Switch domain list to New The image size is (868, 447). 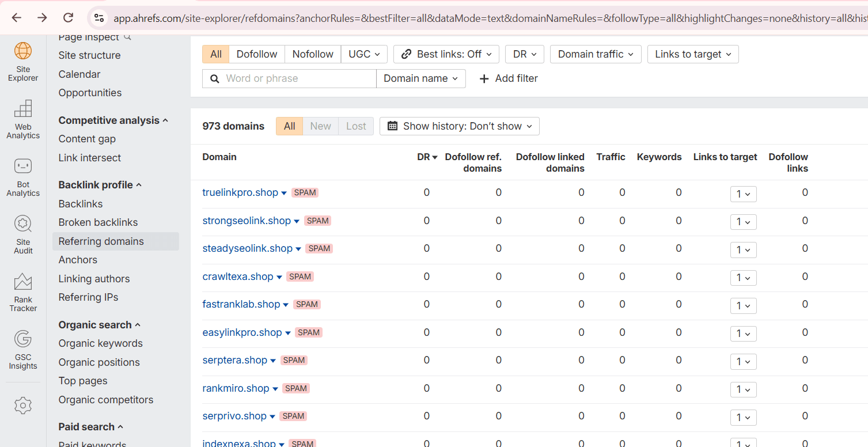click(321, 126)
